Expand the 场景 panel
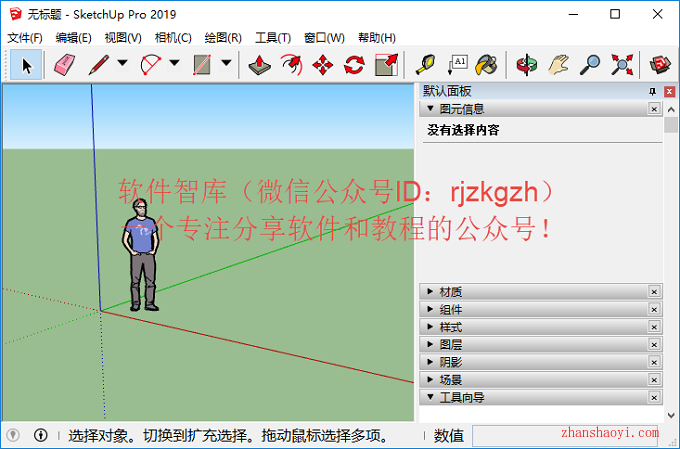This screenshot has height=449, width=680. (430, 380)
